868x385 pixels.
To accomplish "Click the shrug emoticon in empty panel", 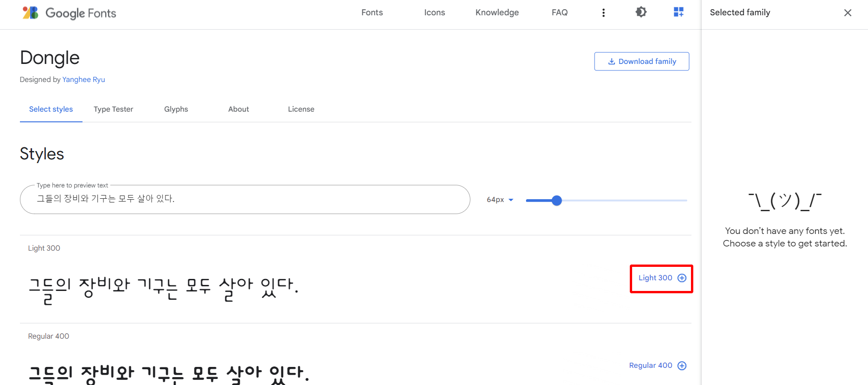I will [785, 201].
